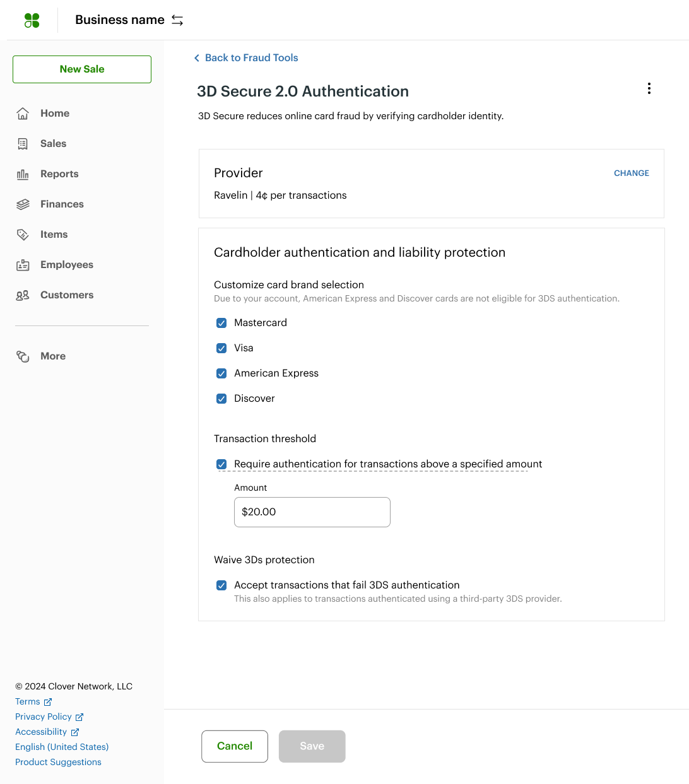Screen dimensions: 689x784
Task: Click the New Sale button
Action: (x=81, y=69)
